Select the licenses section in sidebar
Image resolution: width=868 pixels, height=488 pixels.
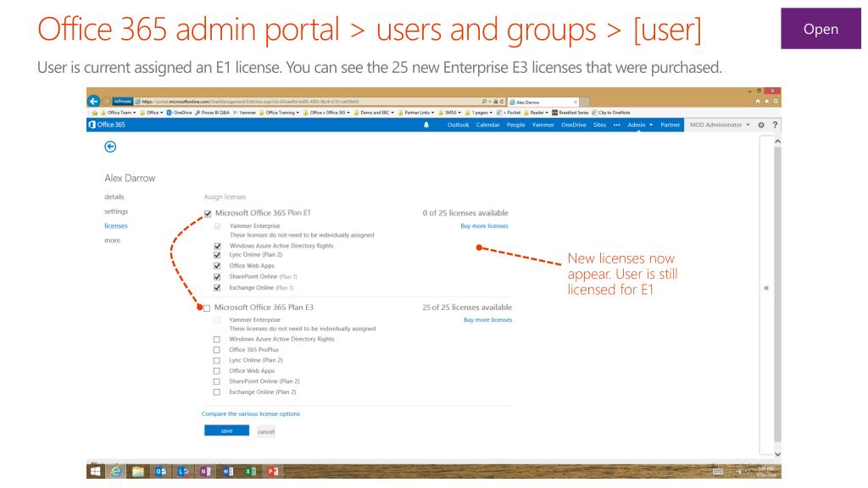(x=115, y=225)
